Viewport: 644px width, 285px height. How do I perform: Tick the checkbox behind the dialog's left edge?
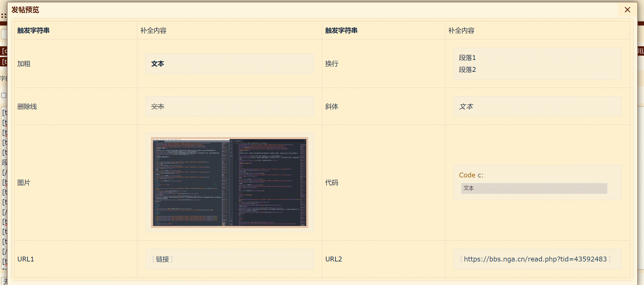(x=4, y=95)
